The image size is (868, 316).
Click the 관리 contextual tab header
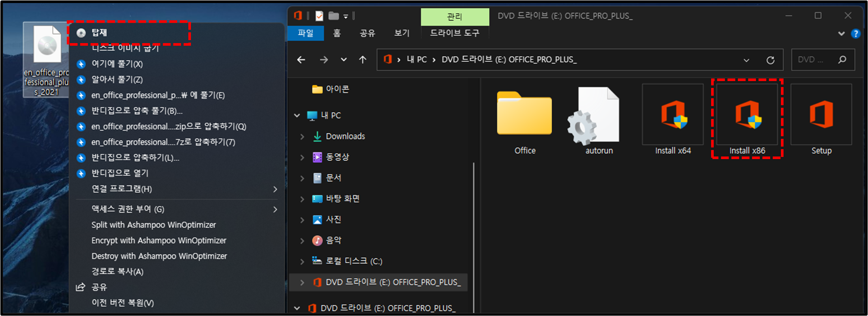pos(455,17)
